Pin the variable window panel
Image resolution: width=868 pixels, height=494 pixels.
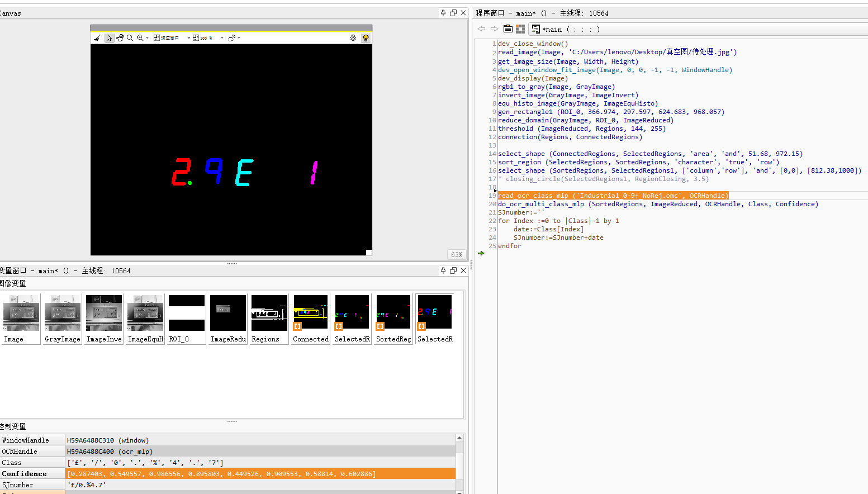pos(443,270)
